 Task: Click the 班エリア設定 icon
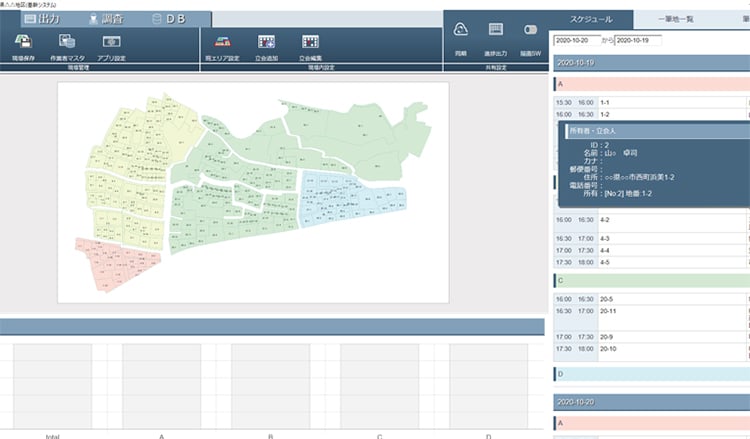pos(221,42)
